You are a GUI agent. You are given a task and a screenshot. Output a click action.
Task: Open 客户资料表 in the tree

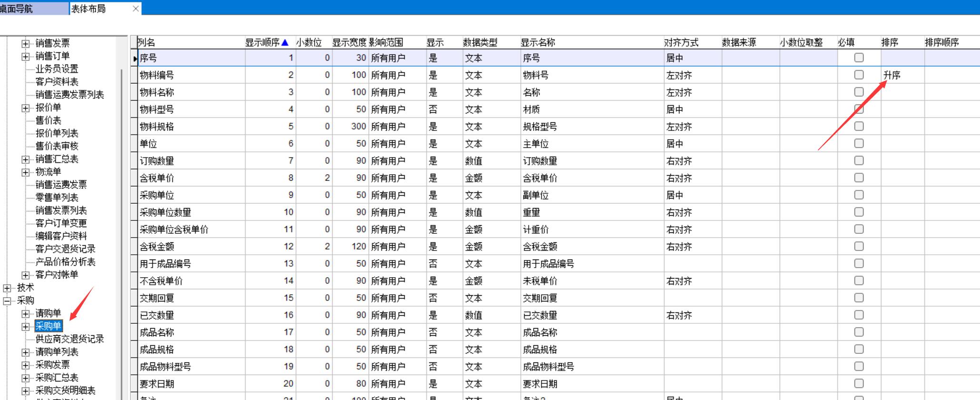(57, 82)
